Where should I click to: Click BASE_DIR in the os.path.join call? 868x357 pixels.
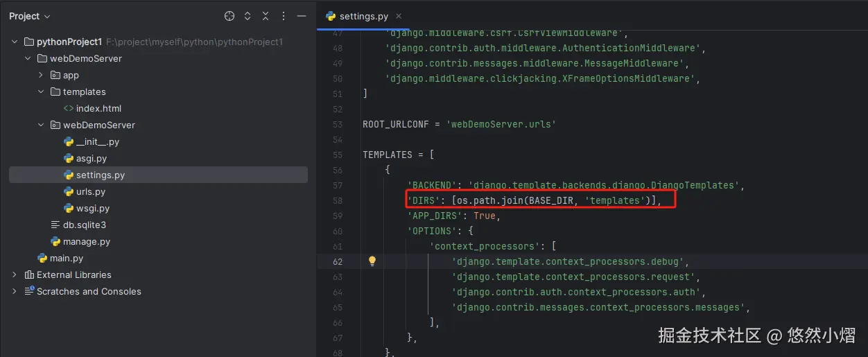(x=553, y=200)
